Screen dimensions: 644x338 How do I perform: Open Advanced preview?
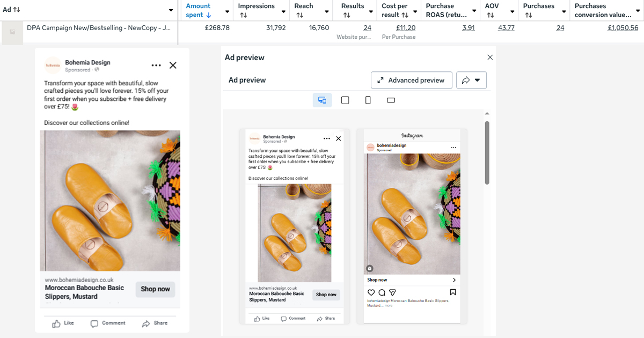[412, 80]
